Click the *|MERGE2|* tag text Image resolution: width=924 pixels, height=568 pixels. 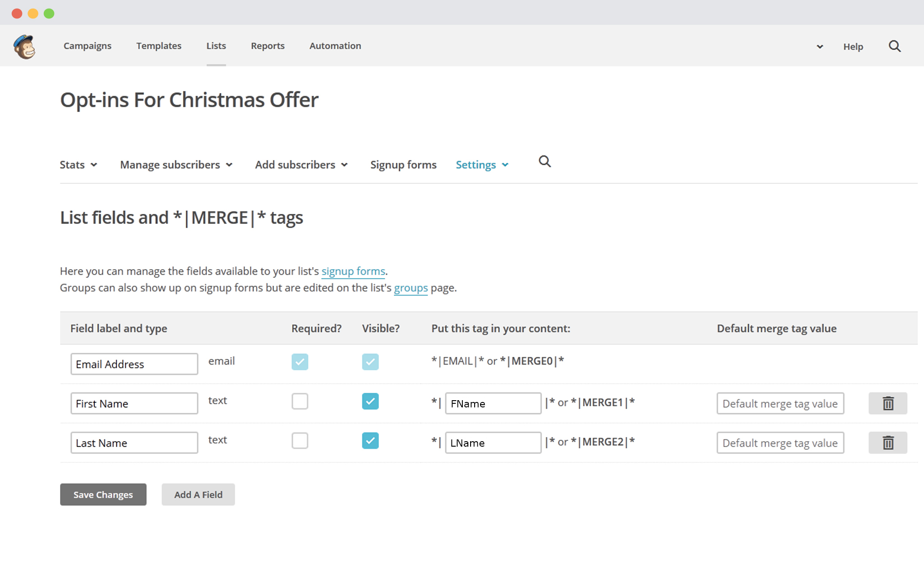coord(603,442)
